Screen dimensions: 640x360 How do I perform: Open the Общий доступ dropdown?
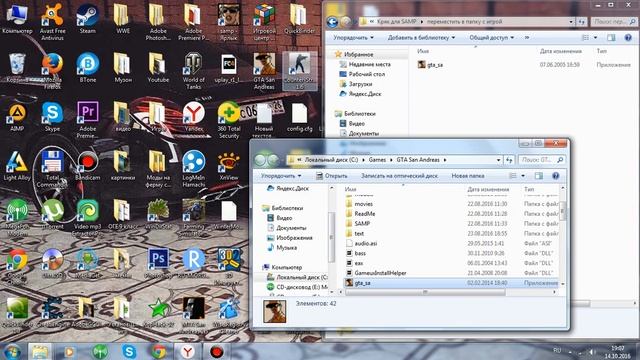pos(491,38)
